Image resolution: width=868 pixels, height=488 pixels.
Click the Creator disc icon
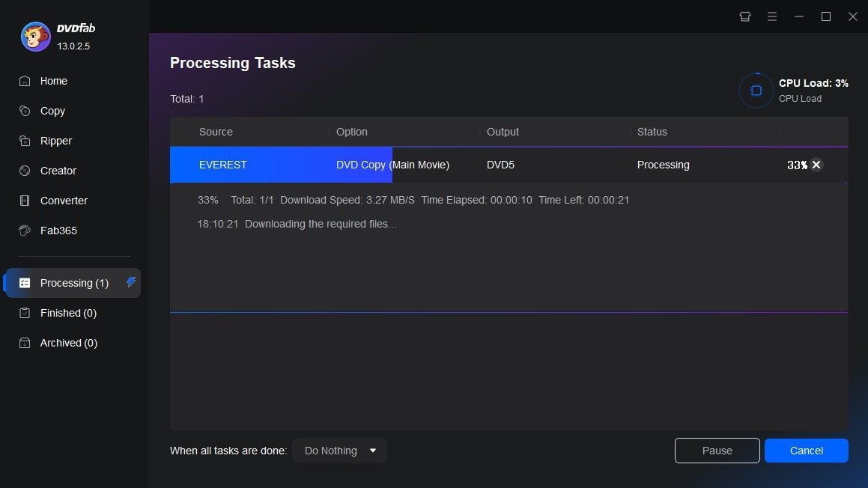click(x=25, y=171)
